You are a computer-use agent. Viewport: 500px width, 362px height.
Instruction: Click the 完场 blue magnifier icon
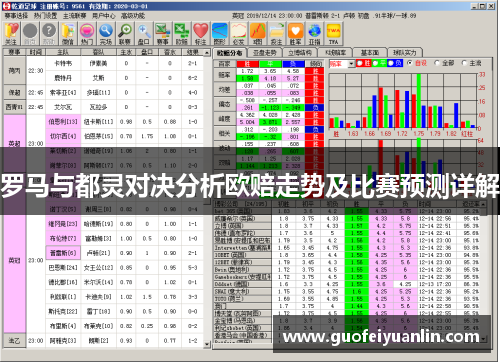[106, 33]
